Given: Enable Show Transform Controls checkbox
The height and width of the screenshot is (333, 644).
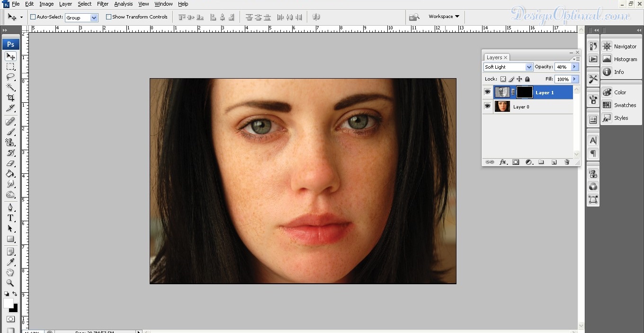Looking at the screenshot, I should pyautogui.click(x=108, y=17).
